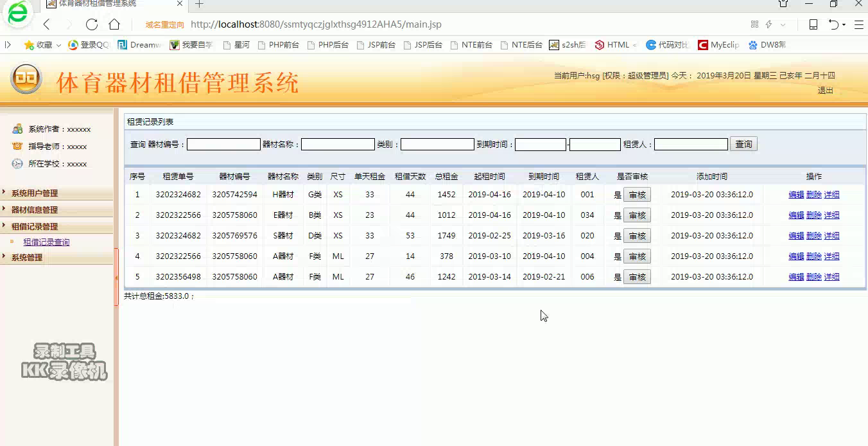The image size is (868, 446).
Task: Open the mobile view icon in address bar
Action: coord(813,24)
